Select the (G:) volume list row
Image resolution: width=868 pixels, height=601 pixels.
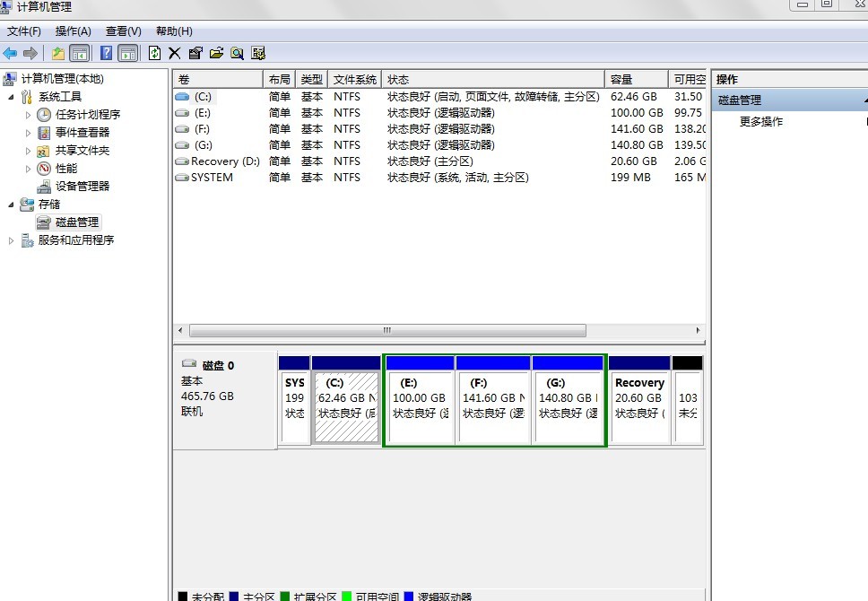tap(439, 145)
